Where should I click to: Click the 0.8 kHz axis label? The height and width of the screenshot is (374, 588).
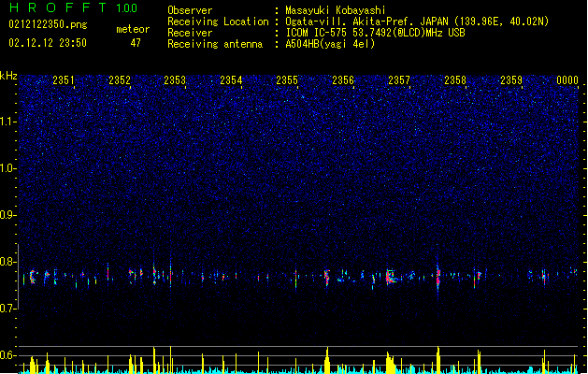click(x=8, y=262)
